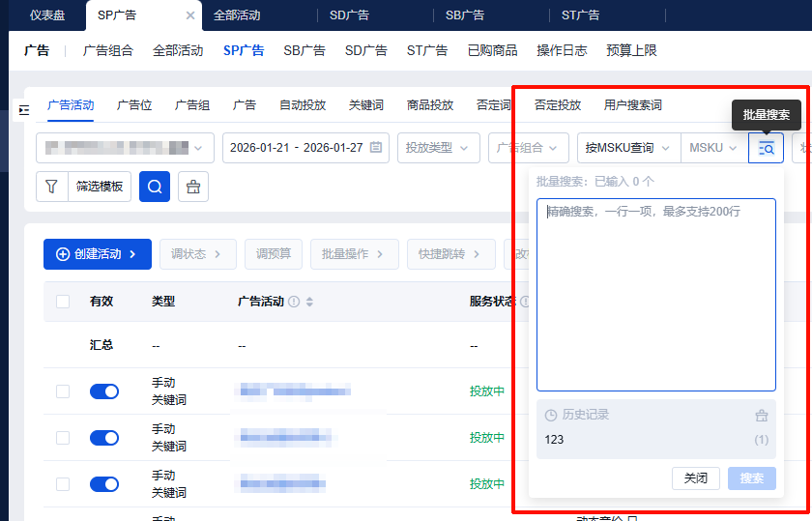Expand the 按MSKU查询 query type dropdown

[627, 148]
